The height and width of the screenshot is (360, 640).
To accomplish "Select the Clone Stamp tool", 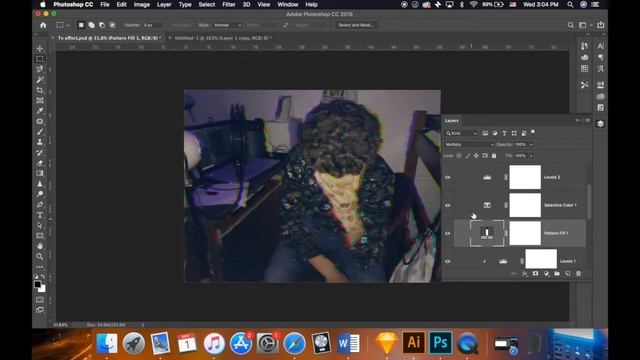I will (40, 142).
